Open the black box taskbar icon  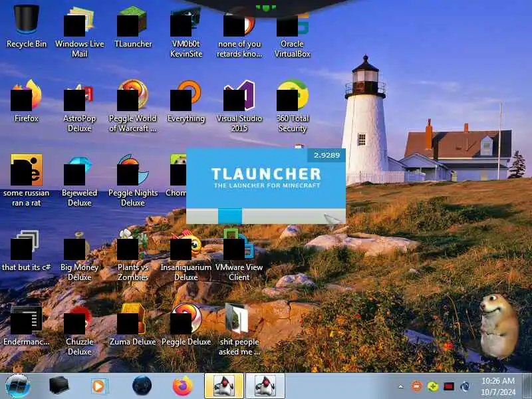(x=59, y=386)
